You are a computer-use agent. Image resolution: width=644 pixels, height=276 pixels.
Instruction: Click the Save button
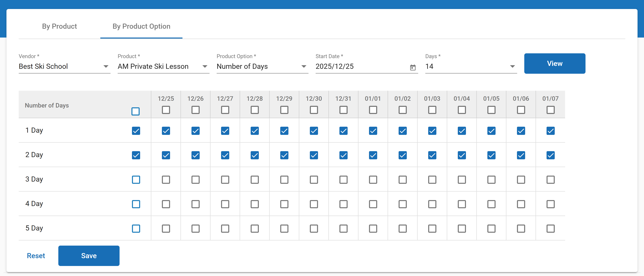click(89, 255)
